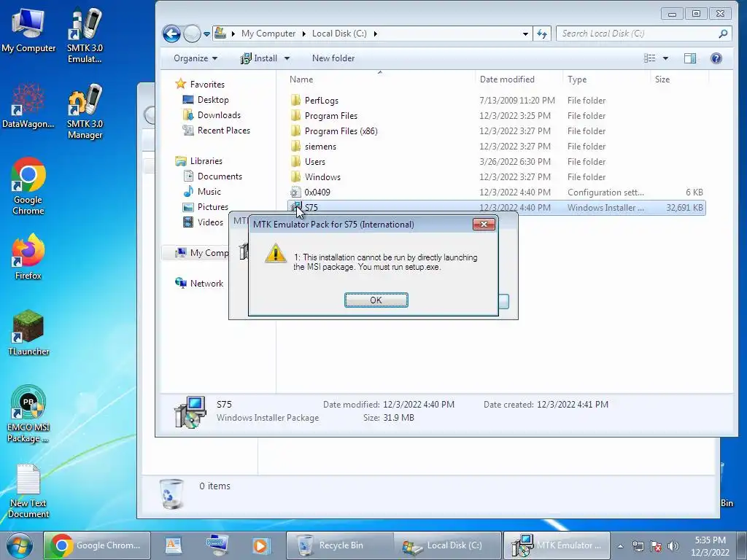The image size is (747, 560).
Task: Select the Program Files folder
Action: pyautogui.click(x=495, y=116)
